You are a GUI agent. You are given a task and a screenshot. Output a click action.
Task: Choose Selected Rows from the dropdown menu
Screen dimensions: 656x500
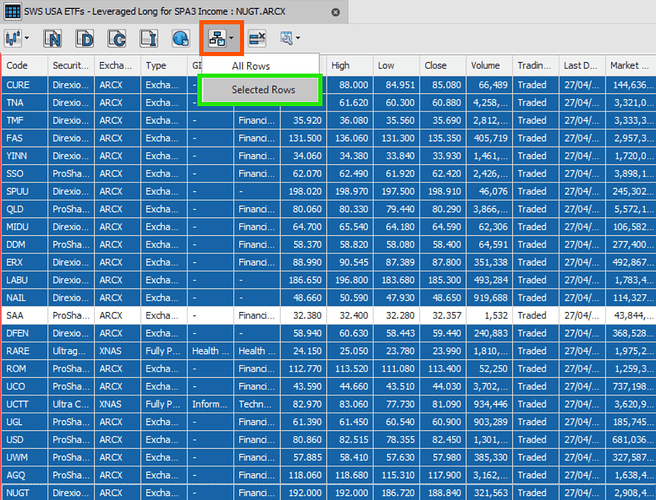tap(260, 90)
